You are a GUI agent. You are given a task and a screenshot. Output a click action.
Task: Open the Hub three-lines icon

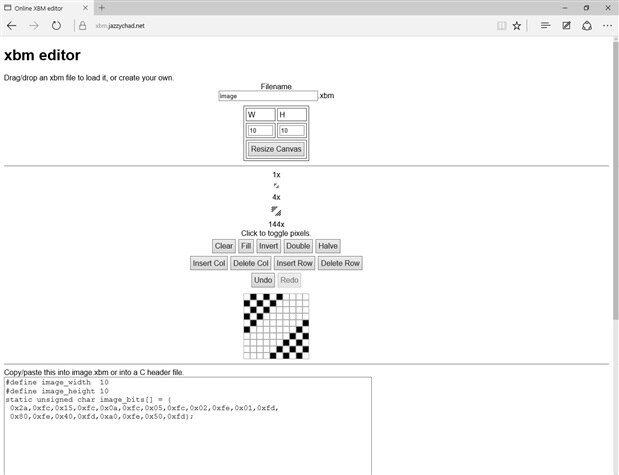click(545, 26)
